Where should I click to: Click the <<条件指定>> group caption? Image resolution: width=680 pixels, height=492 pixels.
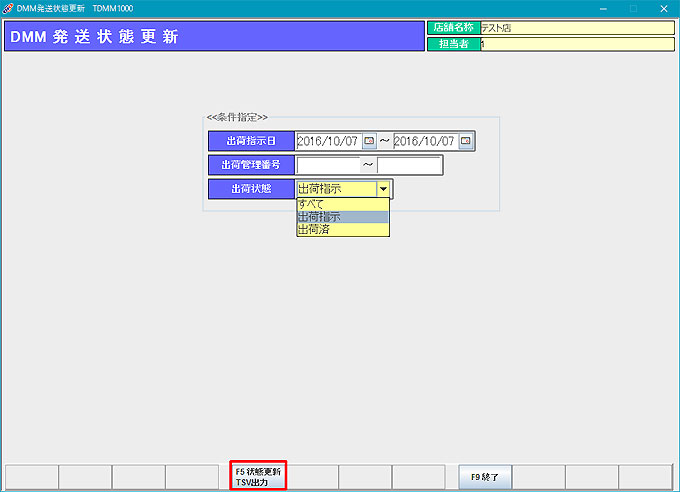point(237,117)
